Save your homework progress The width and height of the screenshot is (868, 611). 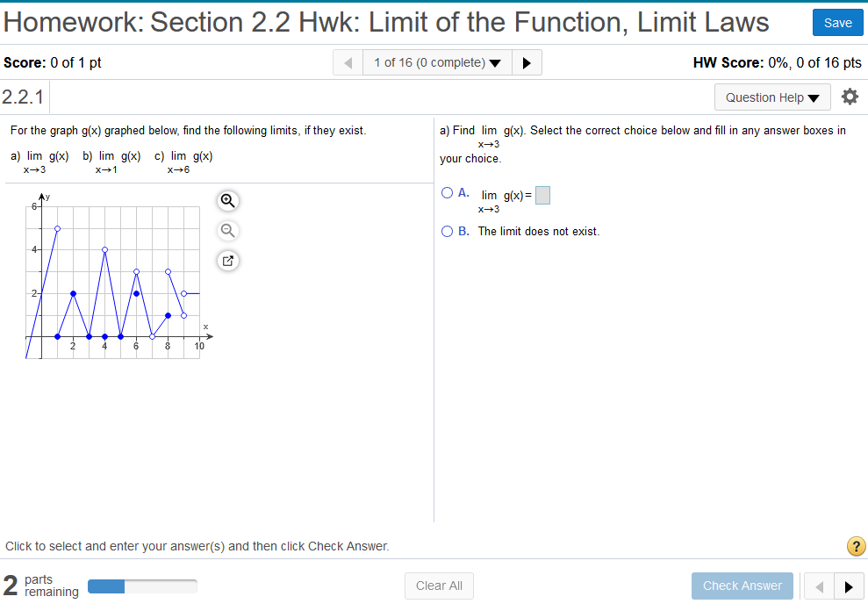tap(836, 22)
